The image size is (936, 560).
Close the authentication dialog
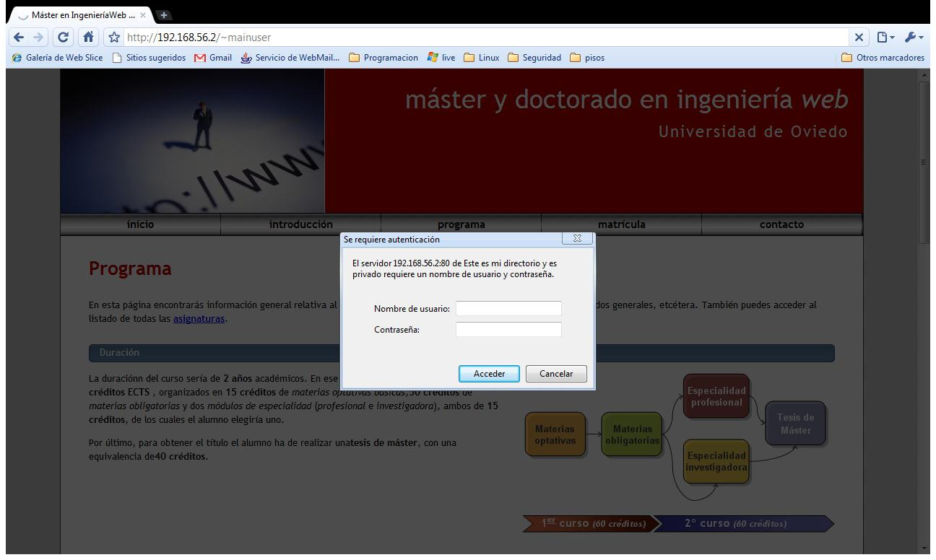pyautogui.click(x=577, y=238)
